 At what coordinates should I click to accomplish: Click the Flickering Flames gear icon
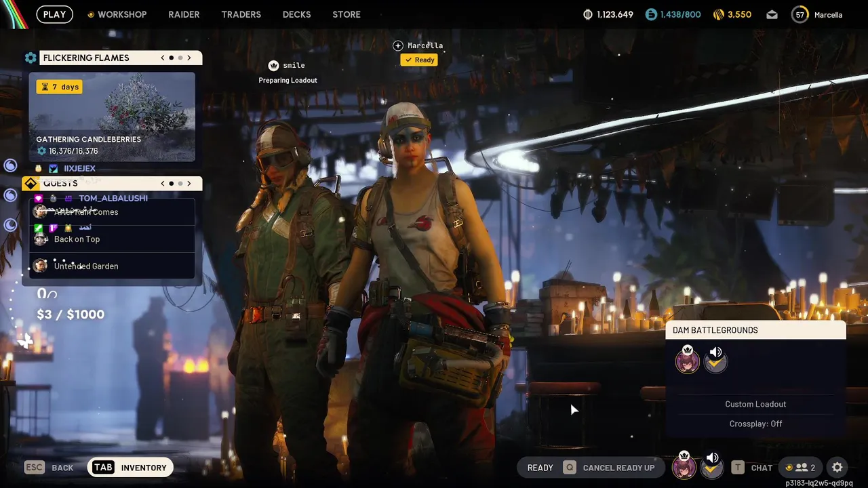(31, 58)
